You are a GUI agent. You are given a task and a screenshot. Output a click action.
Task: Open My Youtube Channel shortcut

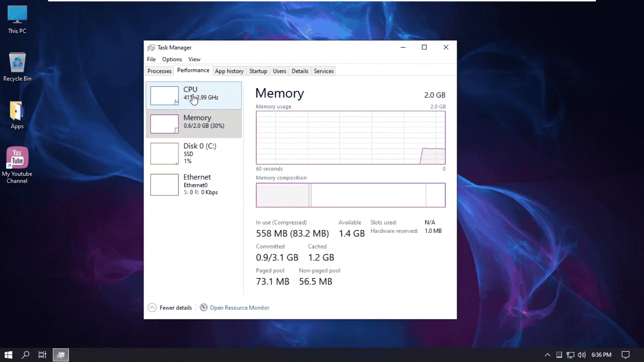pyautogui.click(x=17, y=165)
